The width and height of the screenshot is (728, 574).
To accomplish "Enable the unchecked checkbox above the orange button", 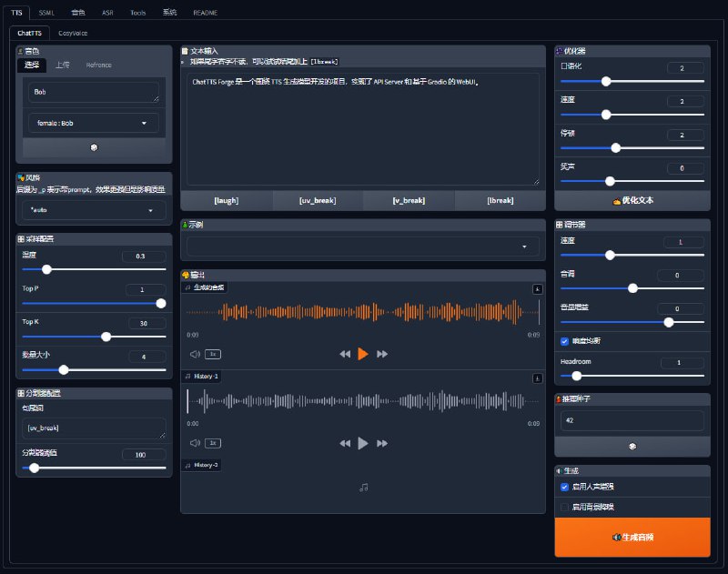I will point(565,507).
